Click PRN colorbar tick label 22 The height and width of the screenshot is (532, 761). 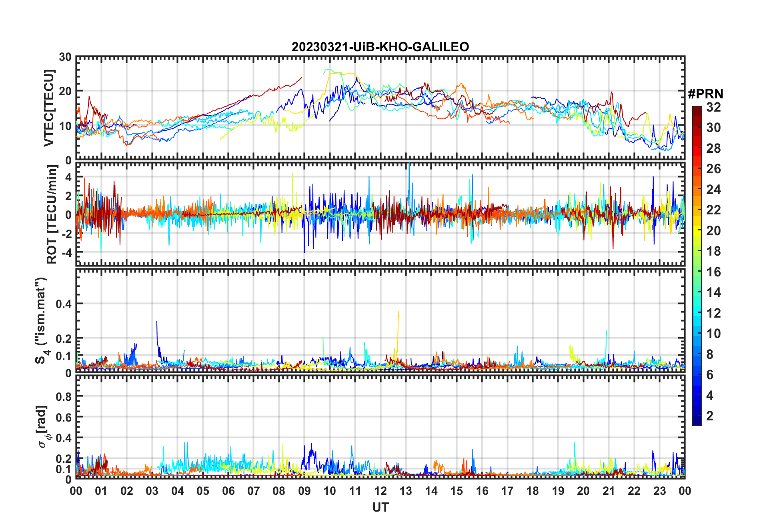tap(713, 210)
